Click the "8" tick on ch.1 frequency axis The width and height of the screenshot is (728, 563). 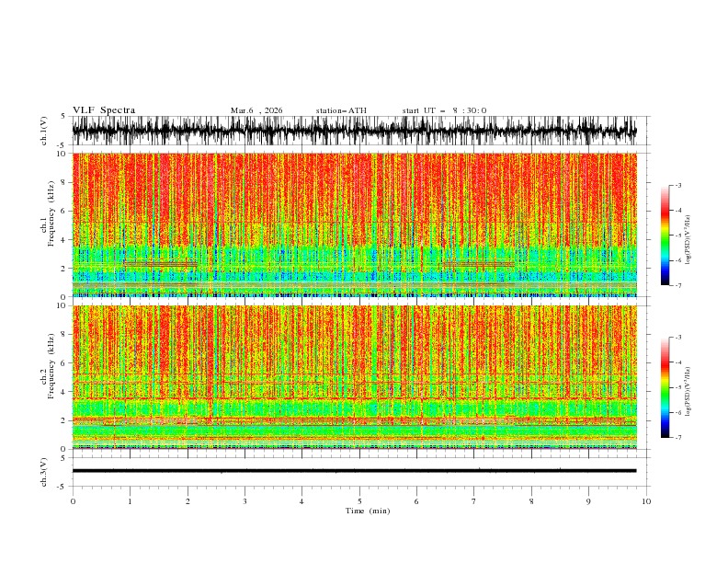click(64, 182)
